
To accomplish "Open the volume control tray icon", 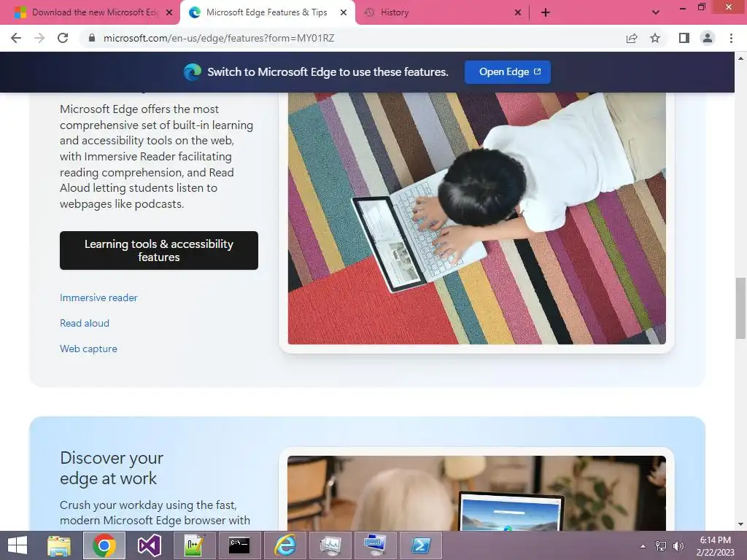I will pos(678,546).
